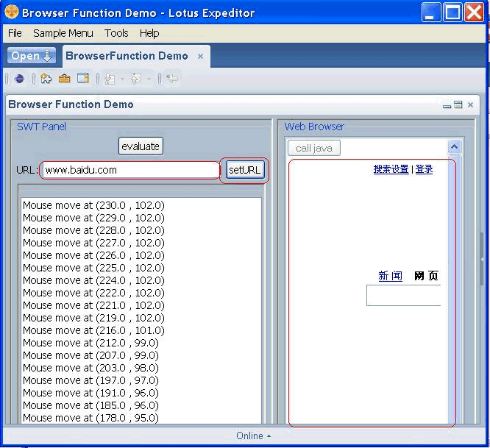The width and height of the screenshot is (490, 448).
Task: Open the File menu
Action: coord(15,33)
